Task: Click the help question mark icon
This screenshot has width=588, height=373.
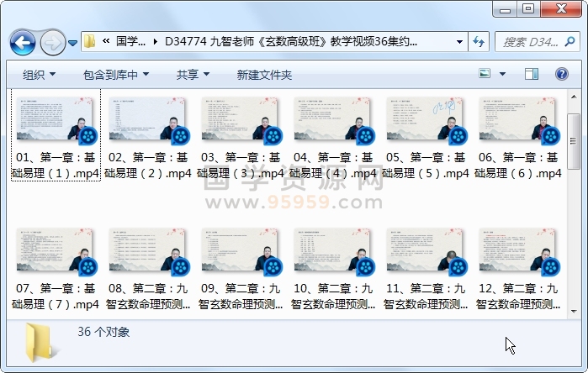Action: (x=561, y=74)
